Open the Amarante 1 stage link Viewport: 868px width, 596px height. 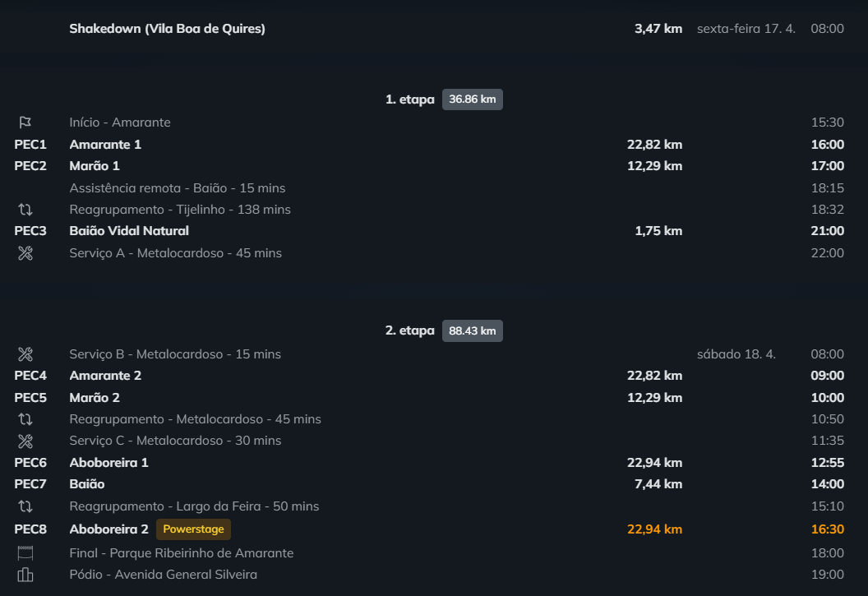(x=105, y=145)
